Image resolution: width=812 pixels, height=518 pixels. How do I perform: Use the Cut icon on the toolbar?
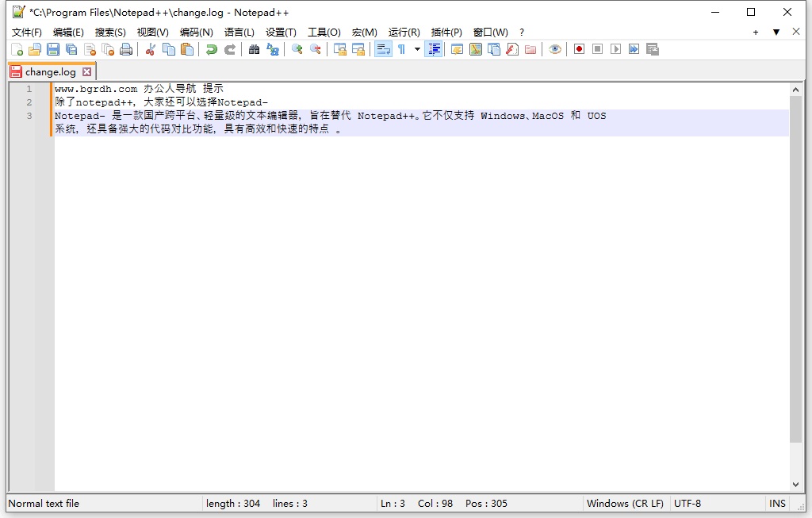pyautogui.click(x=150, y=48)
